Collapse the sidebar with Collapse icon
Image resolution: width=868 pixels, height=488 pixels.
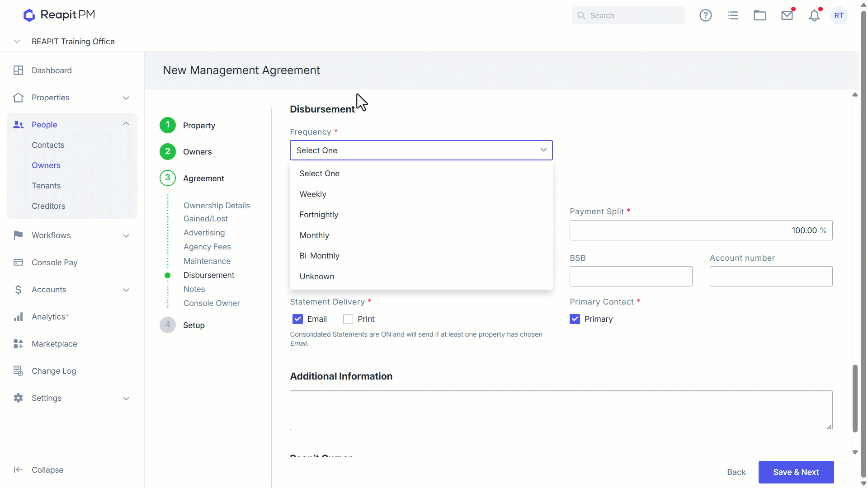[x=18, y=470]
